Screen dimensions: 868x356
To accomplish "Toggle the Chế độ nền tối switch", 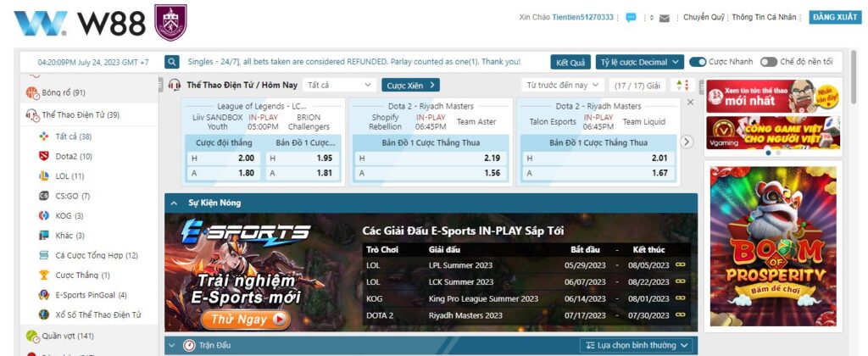I will pyautogui.click(x=768, y=62).
